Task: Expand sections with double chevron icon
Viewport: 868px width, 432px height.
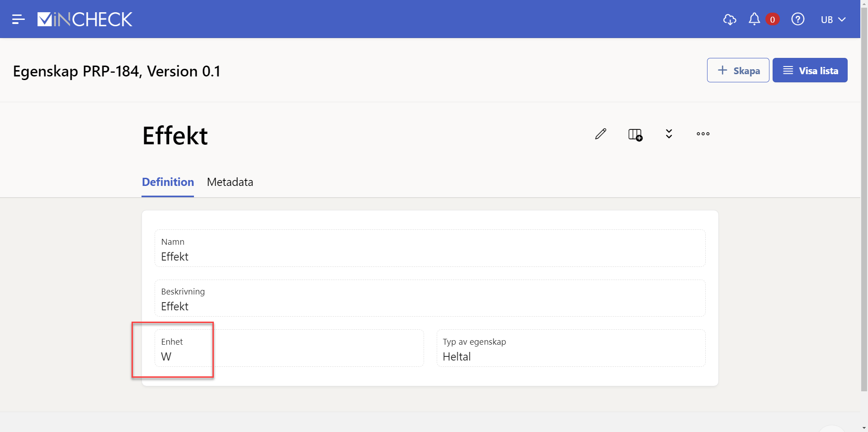Action: click(x=669, y=134)
